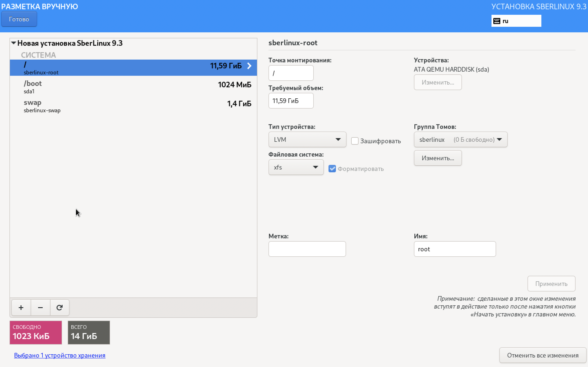This screenshot has width=588, height=367.
Task: Collapse the Новая установка SberLinux 9.3 tree
Action: [14, 43]
